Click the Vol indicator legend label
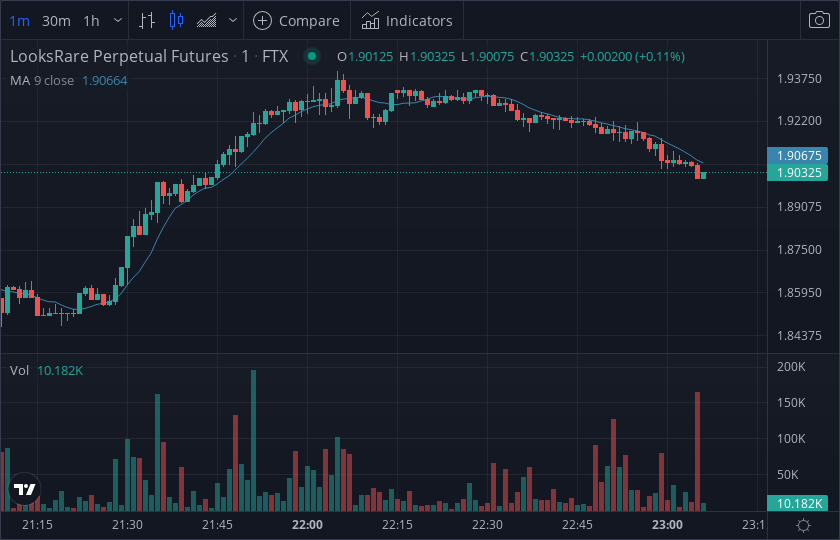 [x=19, y=371]
